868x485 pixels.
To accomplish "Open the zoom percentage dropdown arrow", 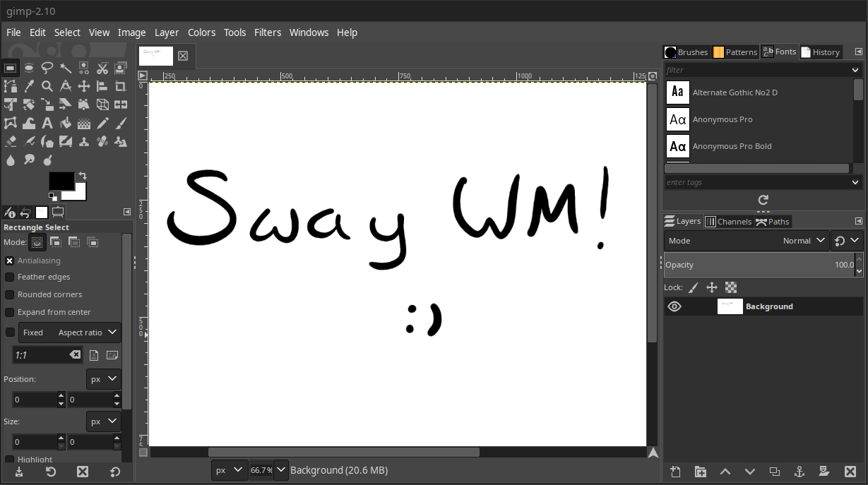I will click(x=281, y=470).
